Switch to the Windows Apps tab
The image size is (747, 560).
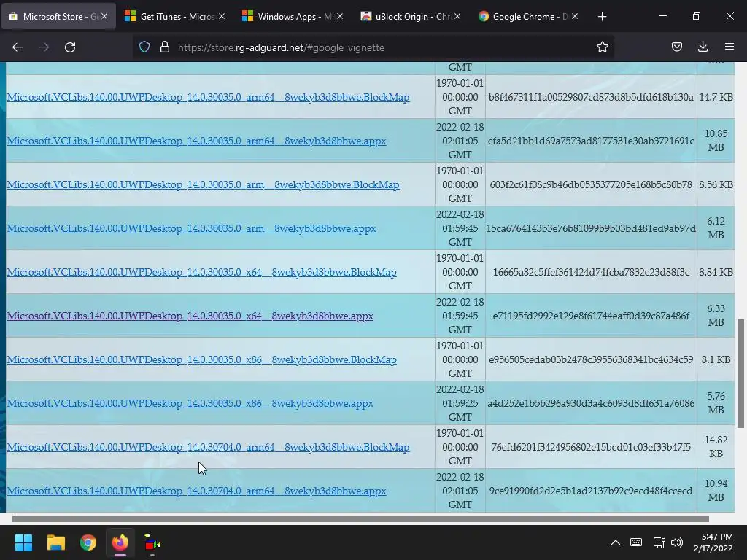click(x=292, y=17)
